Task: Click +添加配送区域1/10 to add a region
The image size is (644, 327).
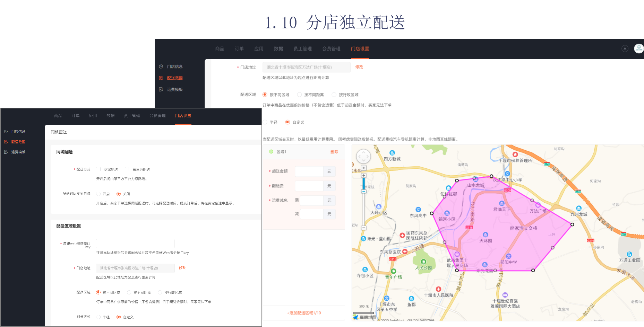Action: pos(304,313)
